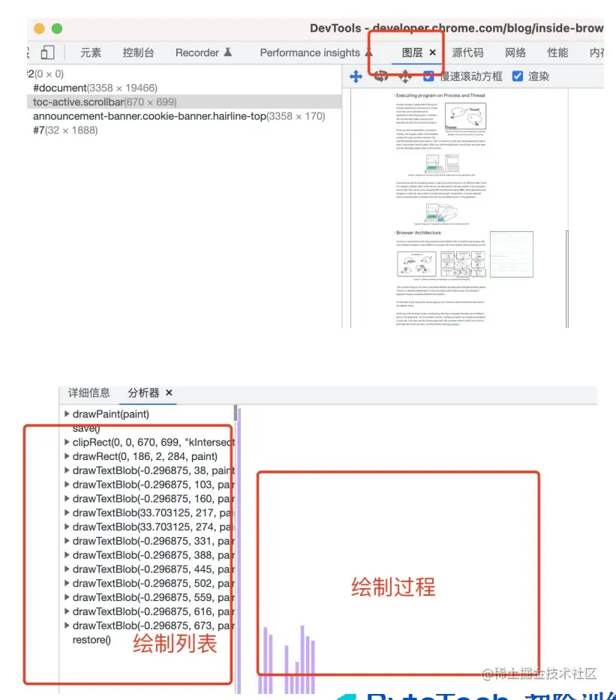
Task: Disable the 渲染 checkbox
Action: coord(517,76)
